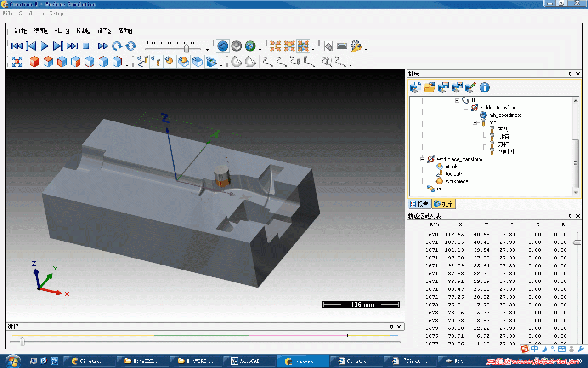Viewport: 588px width, 368px height.
Task: Toggle the machine display icon
Action: [x=211, y=62]
